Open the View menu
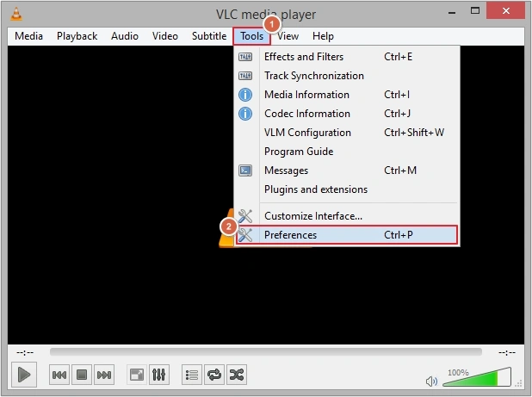 click(288, 36)
